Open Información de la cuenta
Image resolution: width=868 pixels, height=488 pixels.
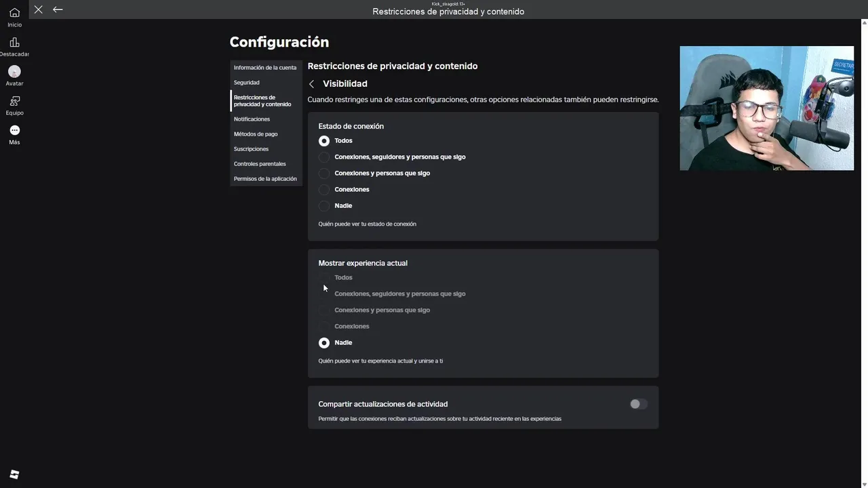click(265, 68)
